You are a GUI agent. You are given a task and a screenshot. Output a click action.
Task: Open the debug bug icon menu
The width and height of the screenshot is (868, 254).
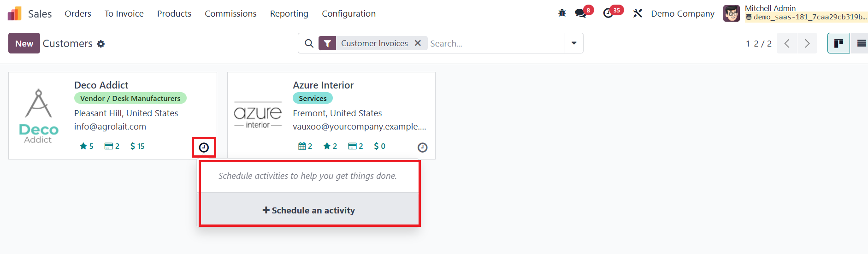562,13
